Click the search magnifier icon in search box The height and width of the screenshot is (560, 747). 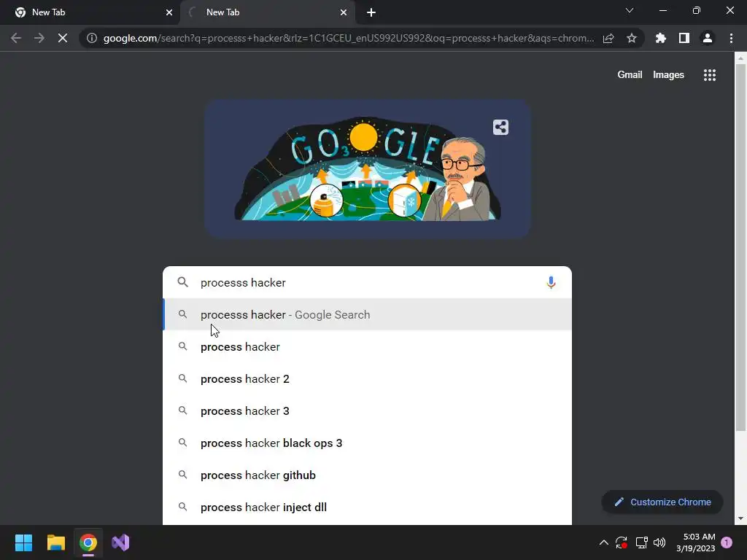(182, 282)
